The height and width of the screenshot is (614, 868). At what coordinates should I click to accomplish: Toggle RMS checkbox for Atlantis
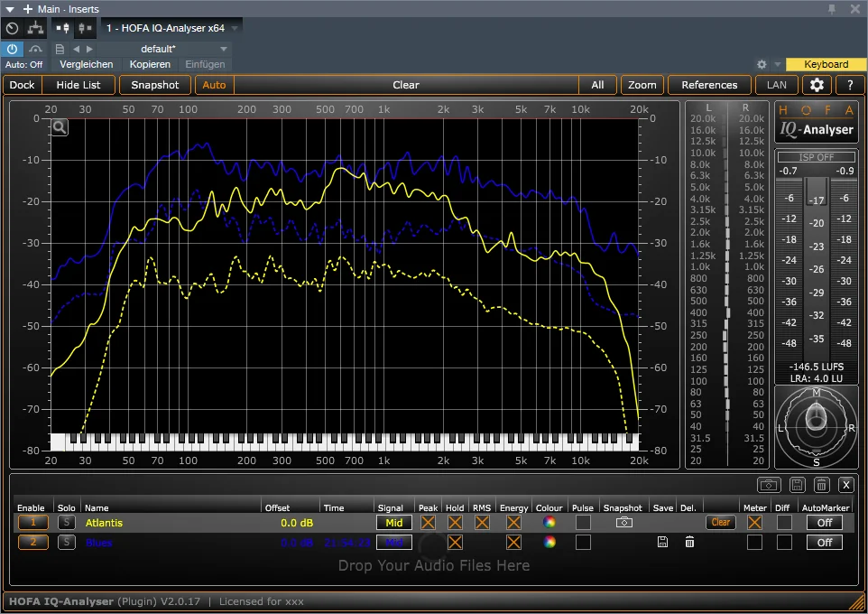[x=482, y=523]
